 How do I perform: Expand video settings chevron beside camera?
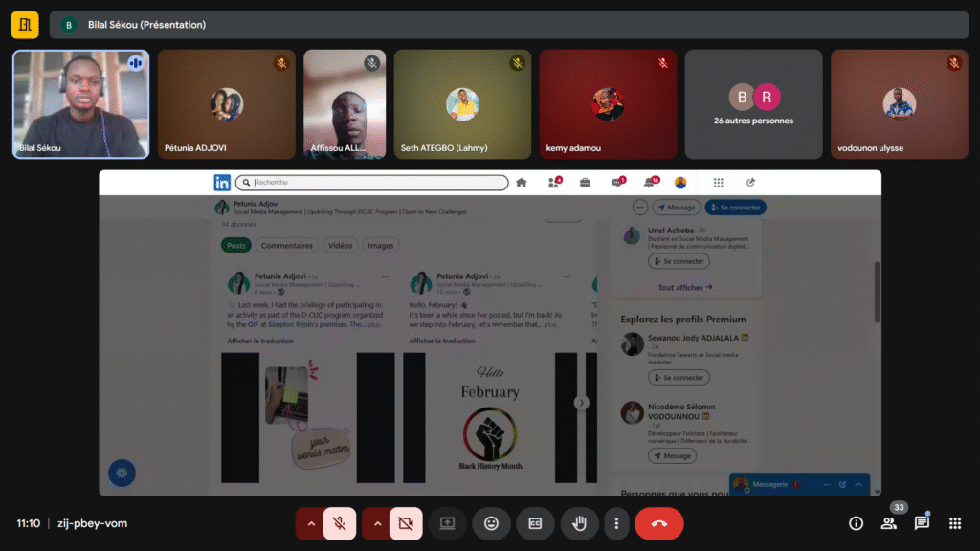coord(376,523)
